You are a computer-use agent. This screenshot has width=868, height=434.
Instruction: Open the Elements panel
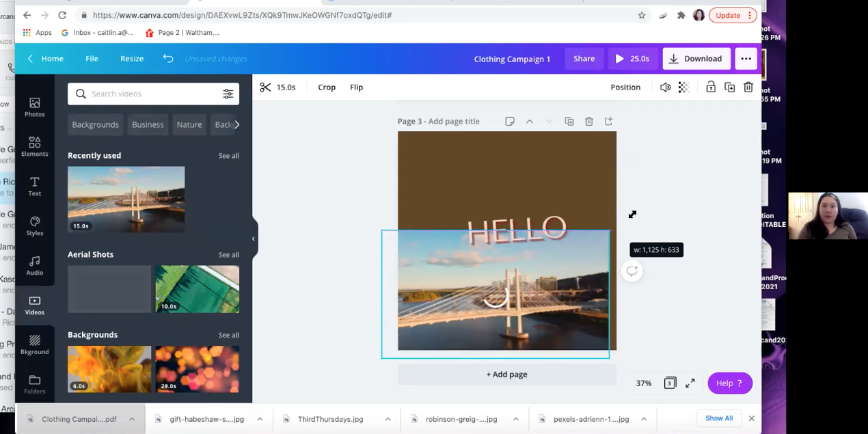(34, 146)
